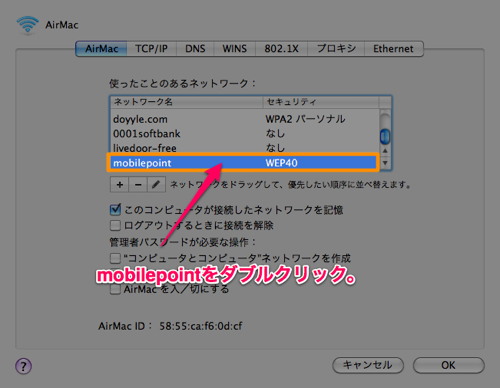Toggle the computer-to-computer network creation checkbox
The width and height of the screenshot is (500, 388).
pyautogui.click(x=115, y=258)
